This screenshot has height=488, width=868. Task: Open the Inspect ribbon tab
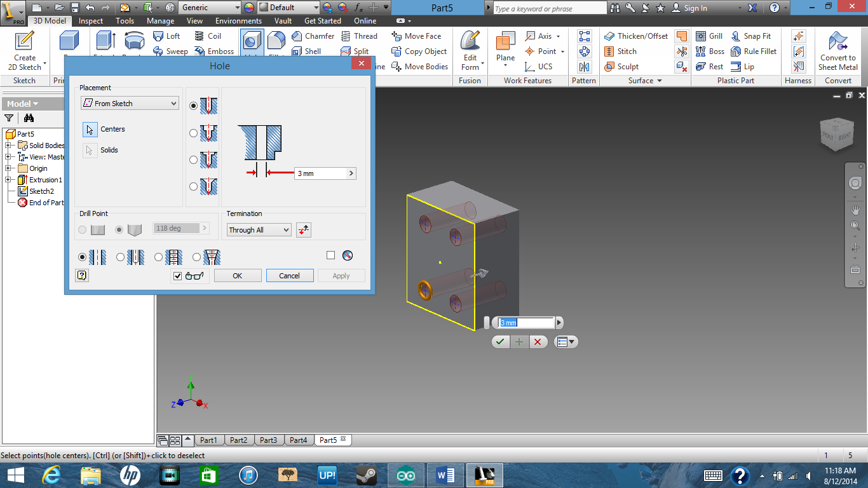click(x=90, y=20)
